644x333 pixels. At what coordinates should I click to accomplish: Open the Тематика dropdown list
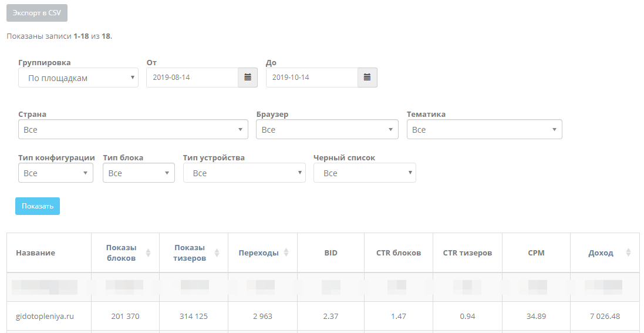tap(484, 129)
